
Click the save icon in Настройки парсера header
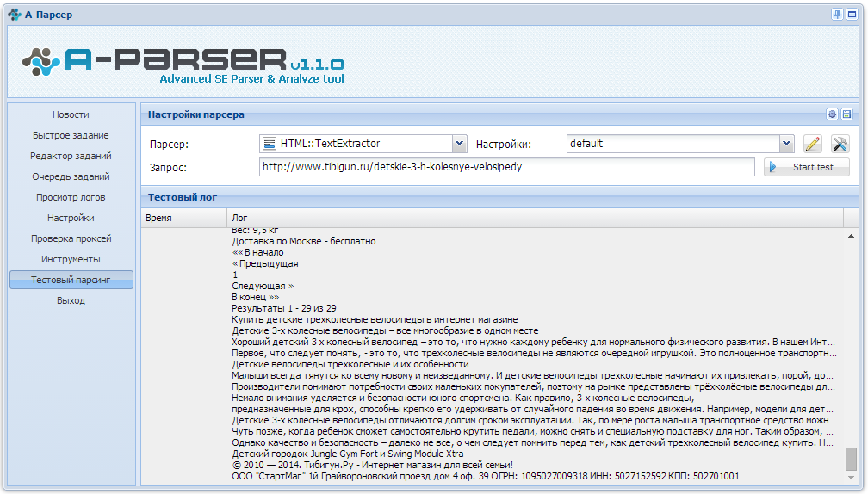[x=846, y=114]
